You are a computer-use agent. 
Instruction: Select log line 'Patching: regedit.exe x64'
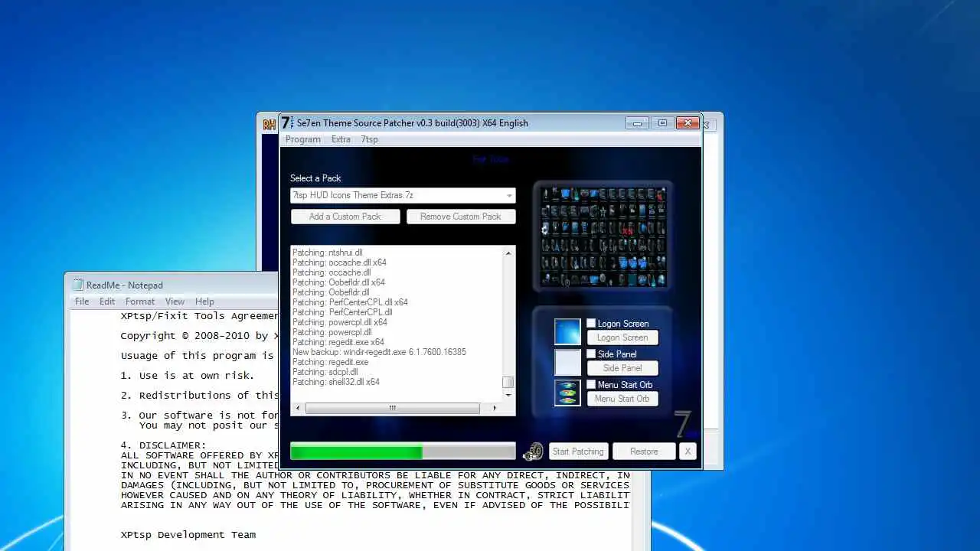(338, 342)
